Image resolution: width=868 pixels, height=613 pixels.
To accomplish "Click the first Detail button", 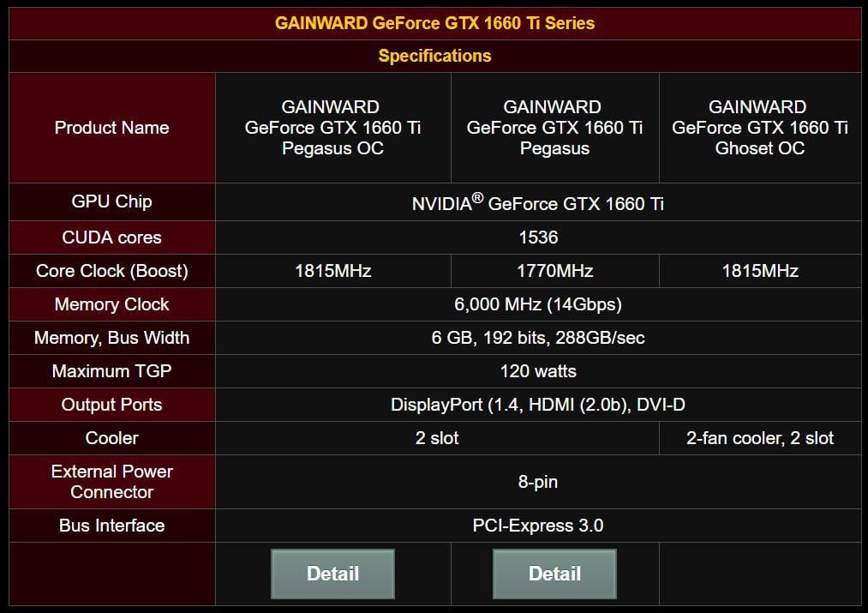I will [x=332, y=574].
